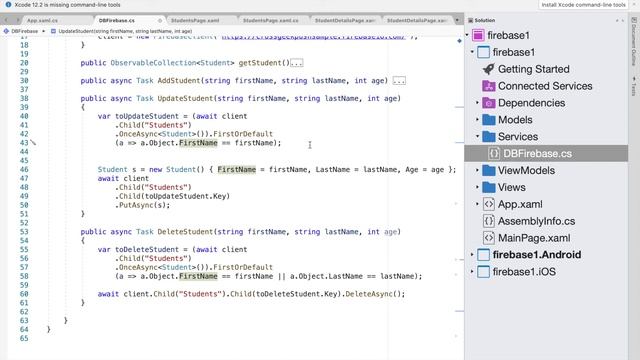Open the tab overflow dropdown arrow
The width and height of the screenshot is (640, 360).
457,20
